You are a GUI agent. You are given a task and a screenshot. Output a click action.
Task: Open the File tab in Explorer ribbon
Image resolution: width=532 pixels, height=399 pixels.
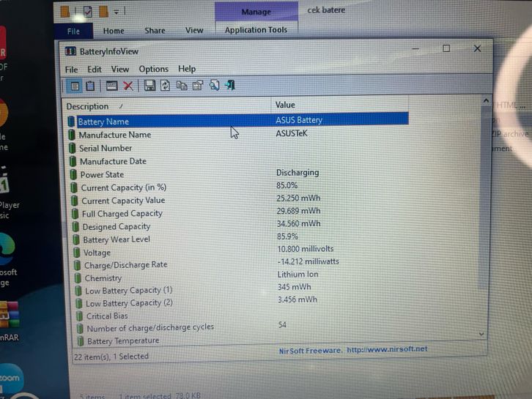point(73,31)
